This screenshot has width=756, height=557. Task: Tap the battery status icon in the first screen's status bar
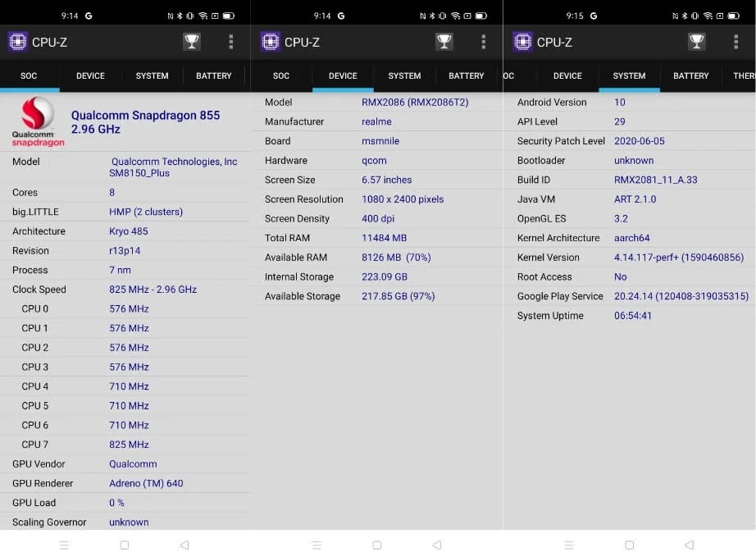pyautogui.click(x=229, y=16)
